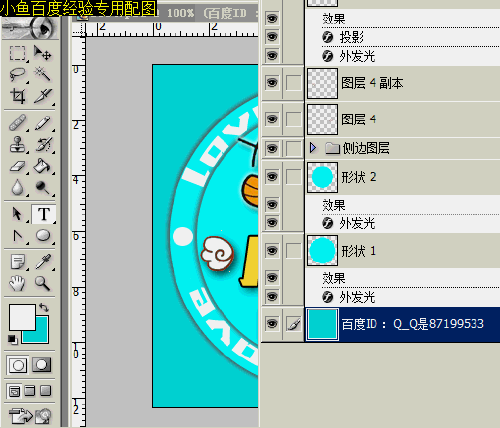500x428 pixels.
Task: Switch to Standard Mode editing
Action: pos(18,365)
